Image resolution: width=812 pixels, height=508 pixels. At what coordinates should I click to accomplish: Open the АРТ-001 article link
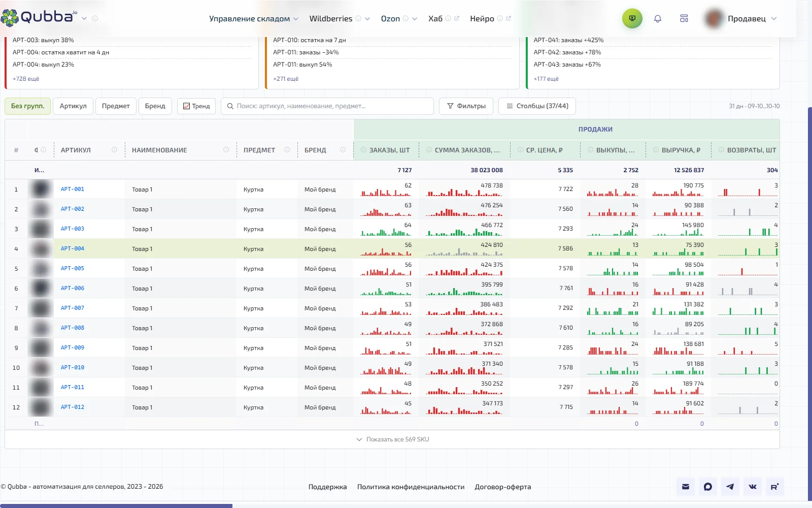click(73, 189)
